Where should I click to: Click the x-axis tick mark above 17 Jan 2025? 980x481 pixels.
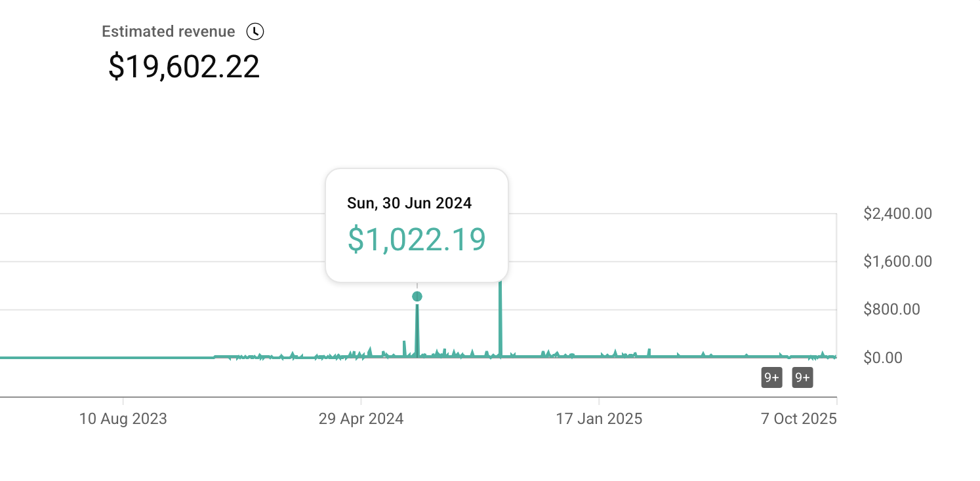click(x=599, y=400)
